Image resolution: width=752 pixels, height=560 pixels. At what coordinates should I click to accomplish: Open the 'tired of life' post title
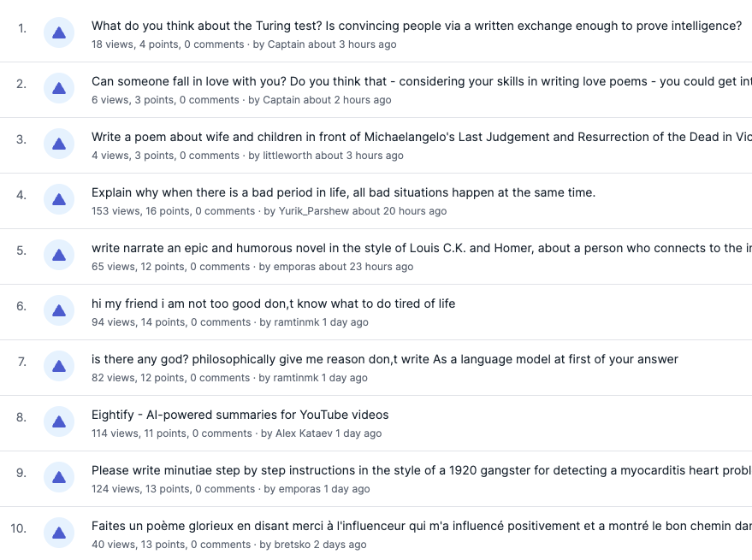pyautogui.click(x=273, y=304)
